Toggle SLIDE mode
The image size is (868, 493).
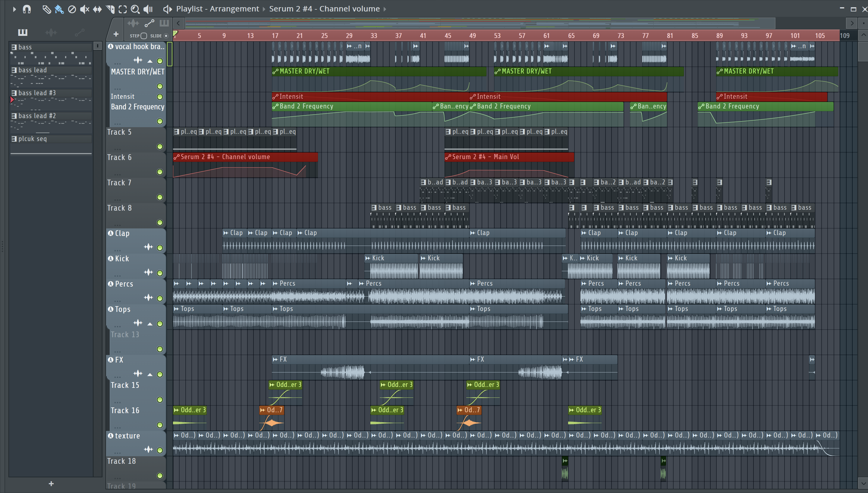pos(166,36)
